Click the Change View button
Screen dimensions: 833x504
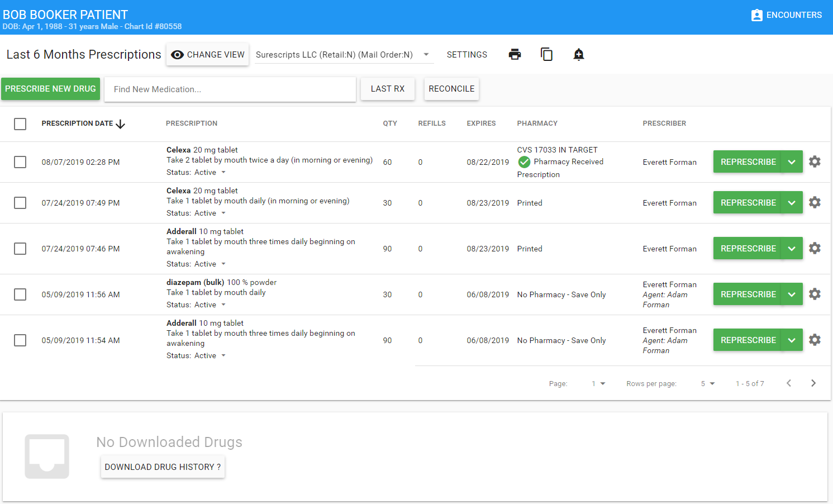(207, 55)
